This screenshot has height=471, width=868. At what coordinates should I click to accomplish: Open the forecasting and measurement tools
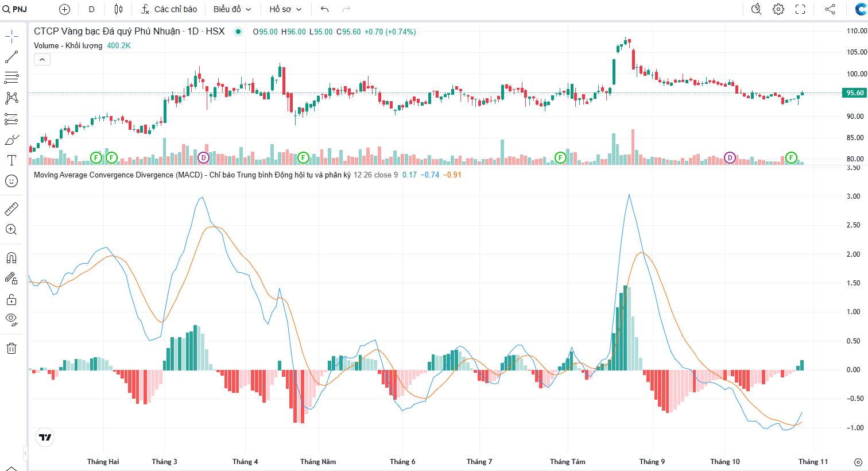coord(11,119)
